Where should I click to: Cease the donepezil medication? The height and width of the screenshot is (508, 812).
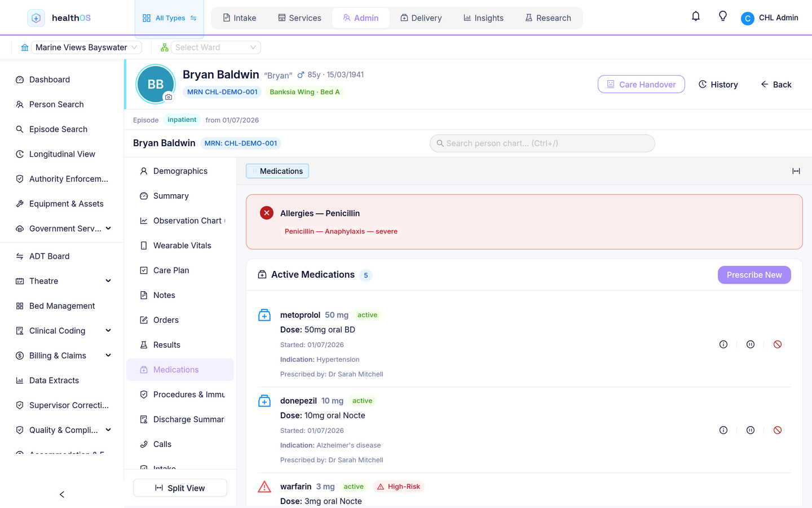(x=778, y=430)
